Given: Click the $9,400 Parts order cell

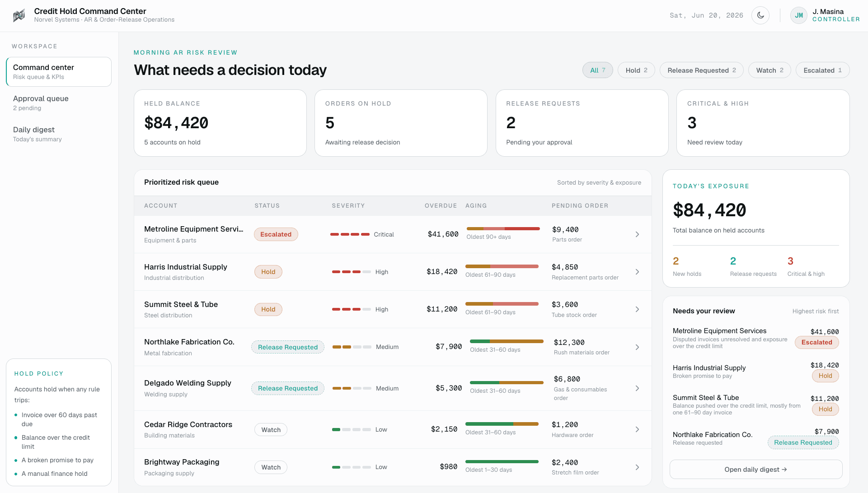Looking at the screenshot, I should coord(567,234).
